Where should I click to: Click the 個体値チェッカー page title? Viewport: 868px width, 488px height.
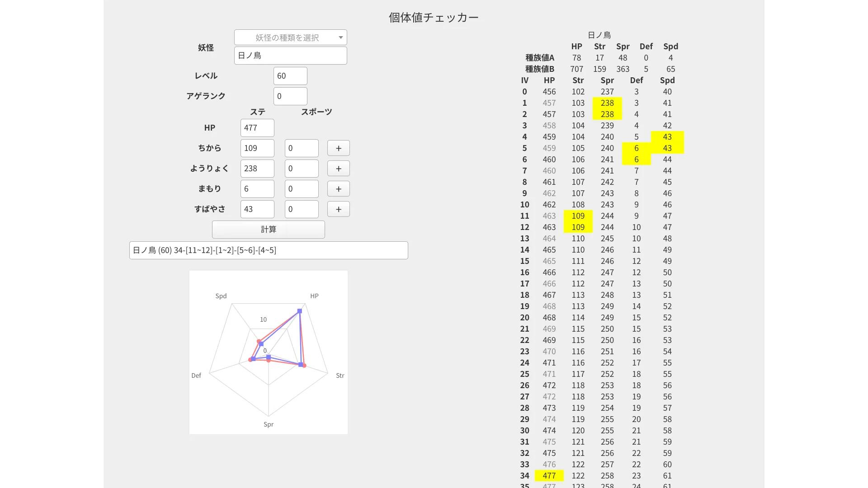pyautogui.click(x=434, y=18)
